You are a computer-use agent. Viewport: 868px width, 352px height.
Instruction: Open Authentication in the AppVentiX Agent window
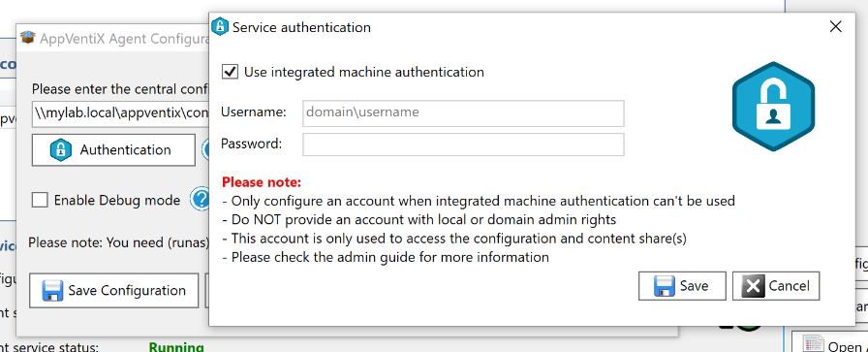[x=113, y=149]
